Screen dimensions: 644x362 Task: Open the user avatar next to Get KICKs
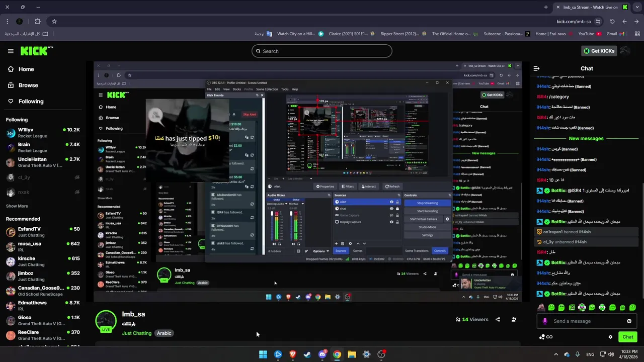625,51
